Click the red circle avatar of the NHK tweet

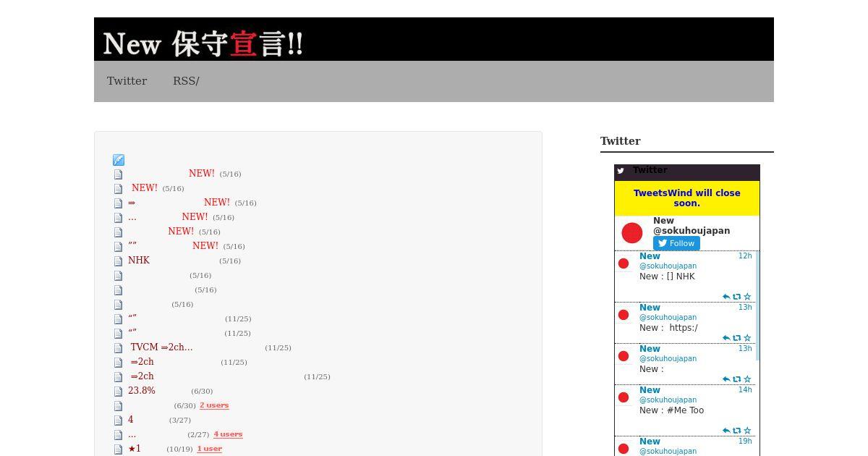coord(624,263)
